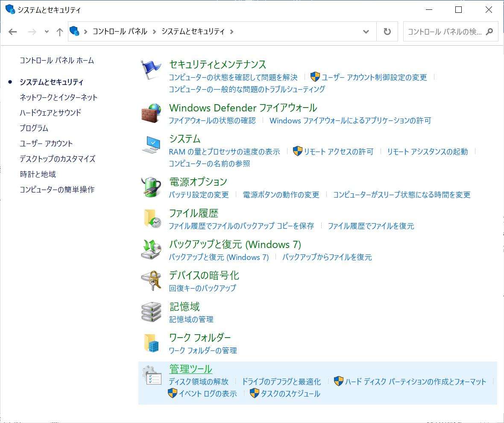Viewport: 504px width, 423px height.
Task: Click ファイル履歴でファイルを復元 link
Action: (371, 226)
